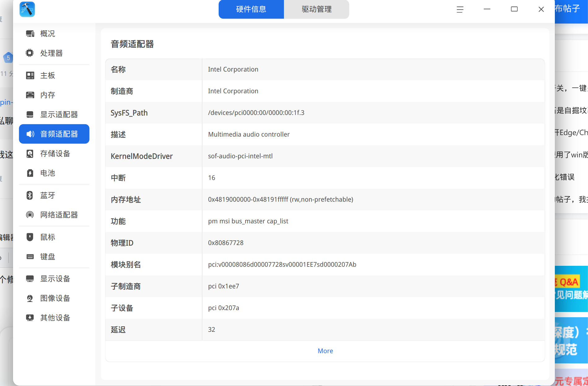Open the 图像设备 camera icon
588x386 pixels.
[x=30, y=298]
